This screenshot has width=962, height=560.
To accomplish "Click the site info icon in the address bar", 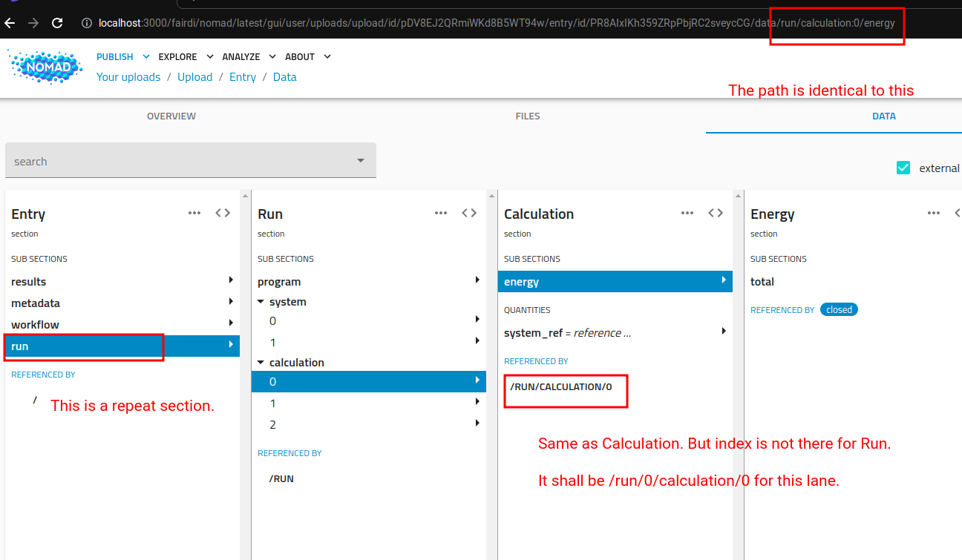I will click(x=87, y=23).
